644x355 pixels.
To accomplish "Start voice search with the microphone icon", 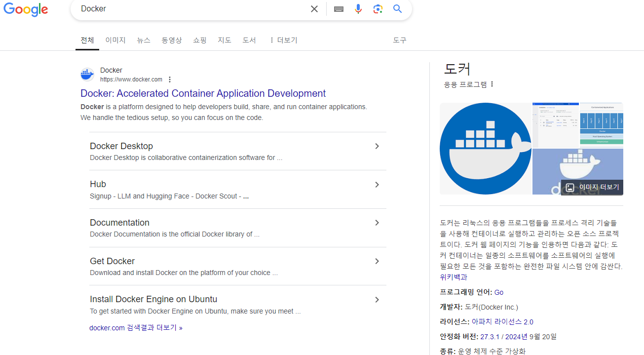I will tap(358, 9).
